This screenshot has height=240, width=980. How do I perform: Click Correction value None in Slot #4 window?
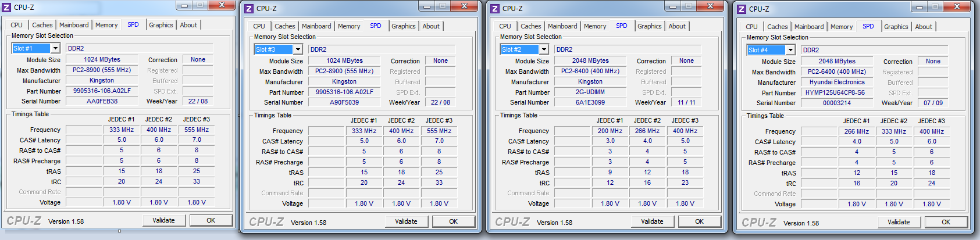tap(933, 61)
